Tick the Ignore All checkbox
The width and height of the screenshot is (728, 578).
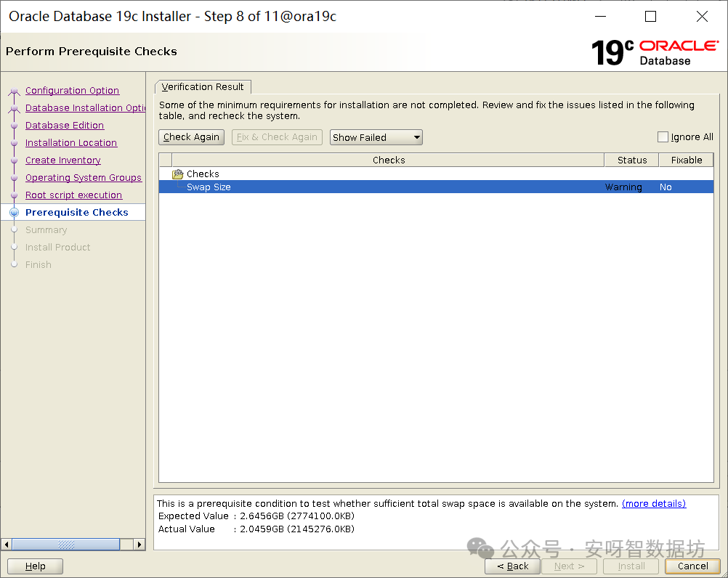click(663, 137)
